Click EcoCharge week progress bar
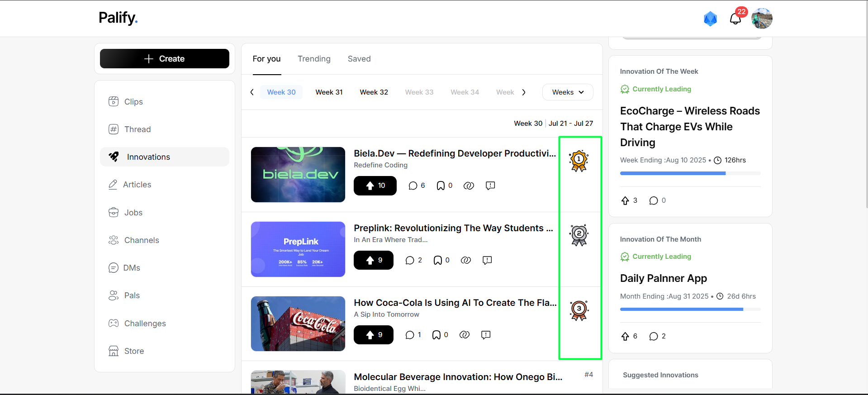868x395 pixels. 690,173
